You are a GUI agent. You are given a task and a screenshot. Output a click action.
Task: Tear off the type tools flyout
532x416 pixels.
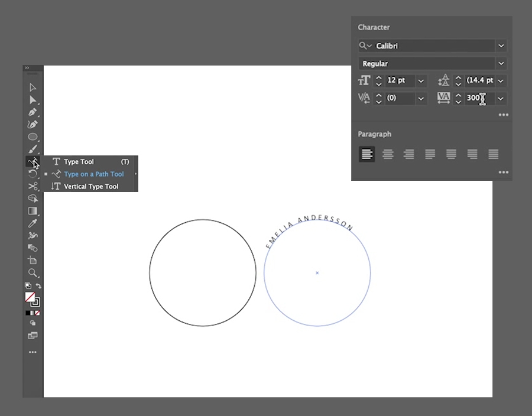[x=136, y=174]
